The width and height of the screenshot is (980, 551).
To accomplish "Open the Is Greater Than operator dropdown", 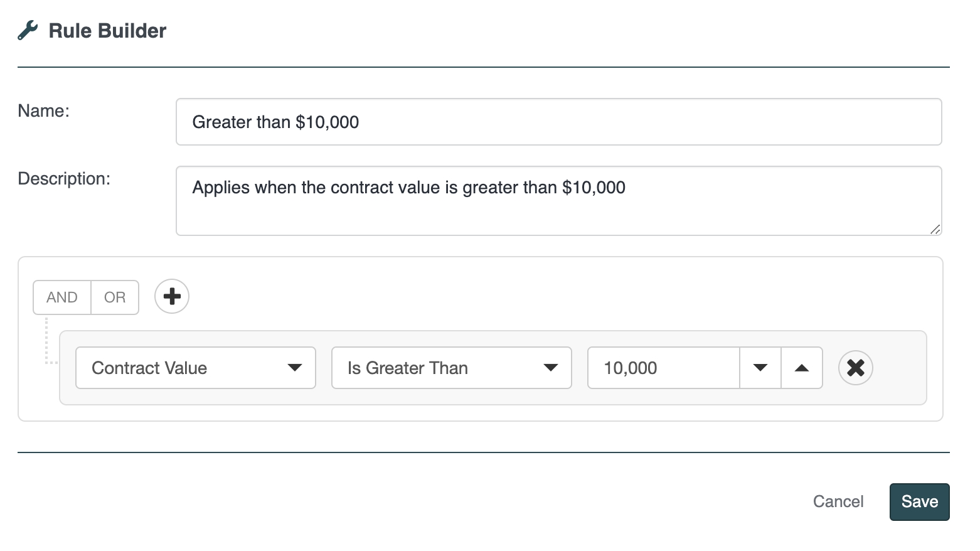I will (439, 368).
